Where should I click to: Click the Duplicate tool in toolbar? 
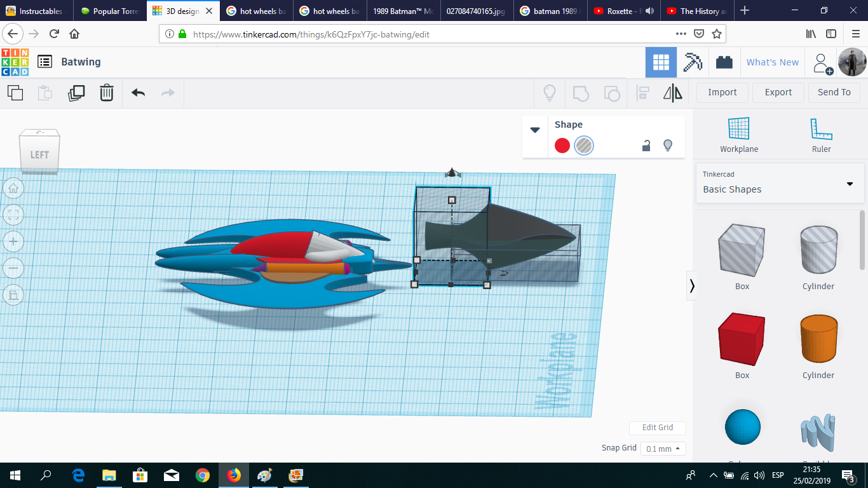[x=76, y=93]
